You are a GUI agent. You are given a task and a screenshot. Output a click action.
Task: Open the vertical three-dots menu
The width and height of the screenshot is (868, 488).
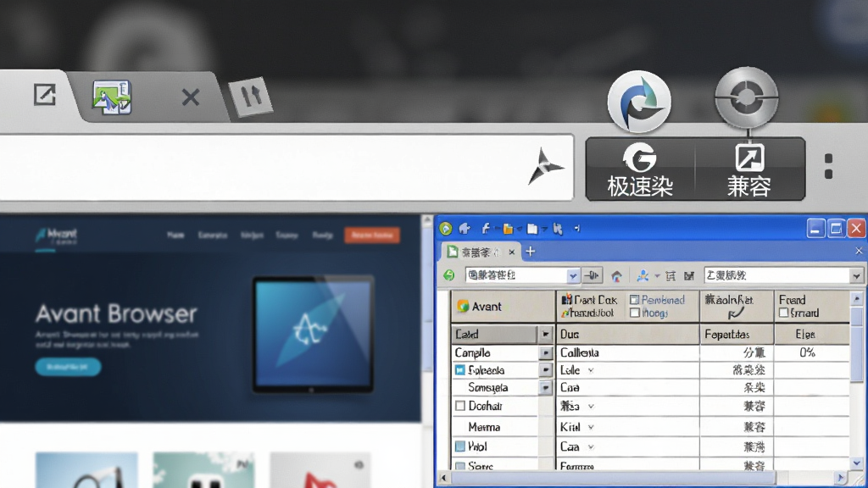point(828,167)
